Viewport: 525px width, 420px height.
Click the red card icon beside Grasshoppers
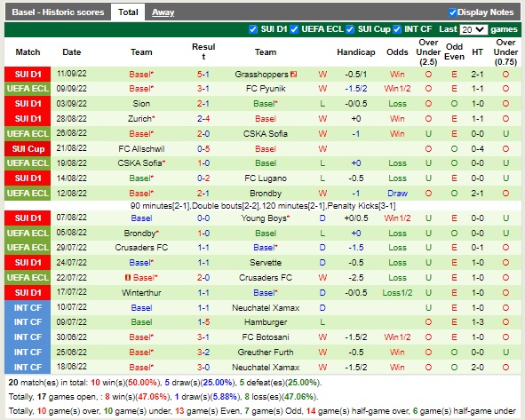click(294, 75)
